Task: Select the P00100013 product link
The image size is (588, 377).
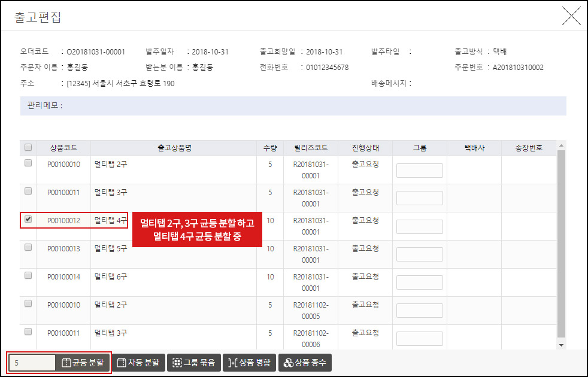Action: (x=63, y=248)
